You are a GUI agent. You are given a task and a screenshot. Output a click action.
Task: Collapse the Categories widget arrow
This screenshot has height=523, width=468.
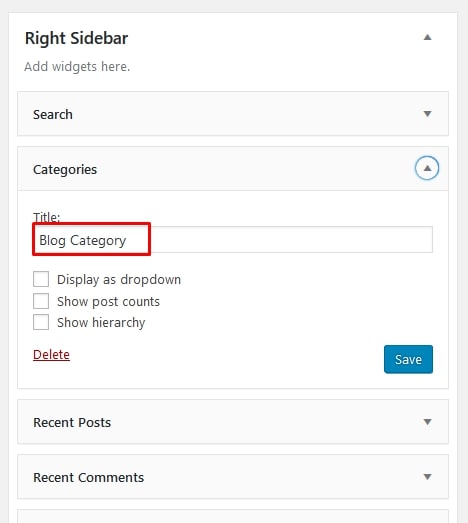pyautogui.click(x=427, y=168)
